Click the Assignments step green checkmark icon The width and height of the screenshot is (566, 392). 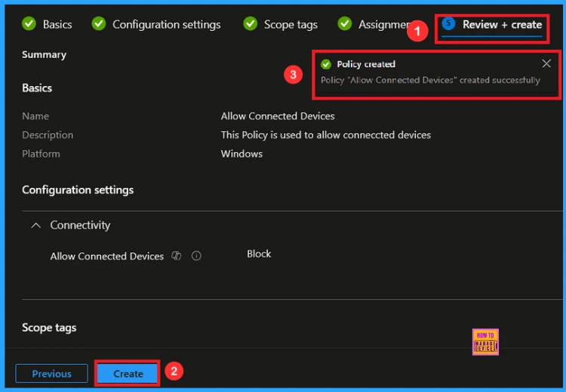[x=345, y=24]
